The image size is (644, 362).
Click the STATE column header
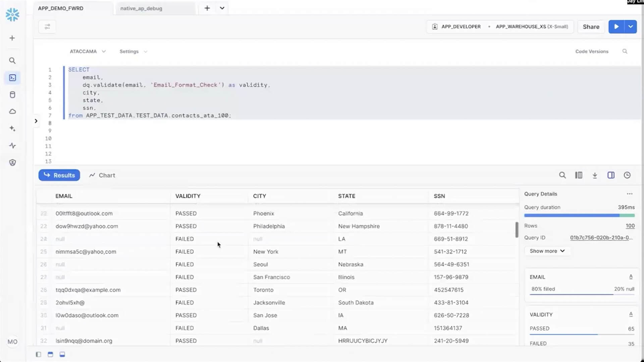[346, 196]
